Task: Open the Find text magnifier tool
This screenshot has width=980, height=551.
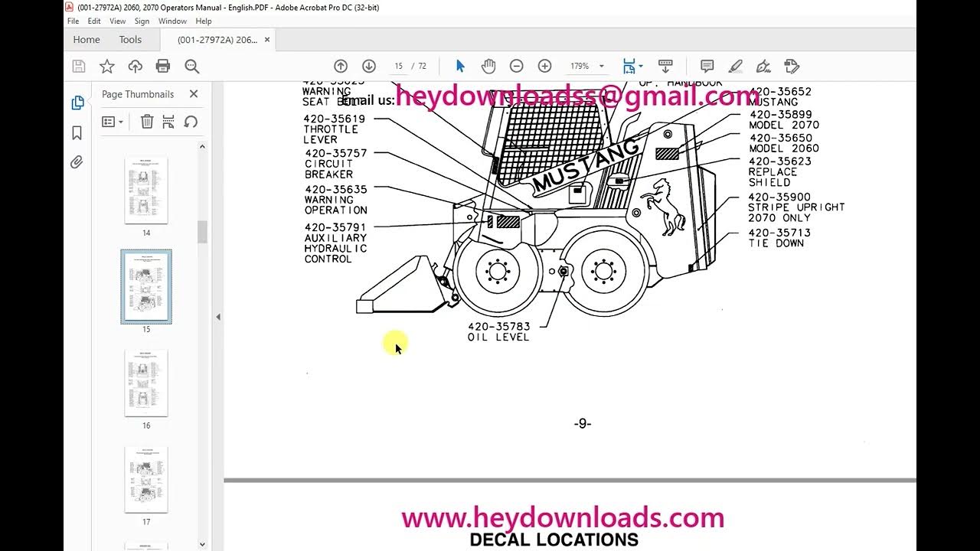Action: 192,67
